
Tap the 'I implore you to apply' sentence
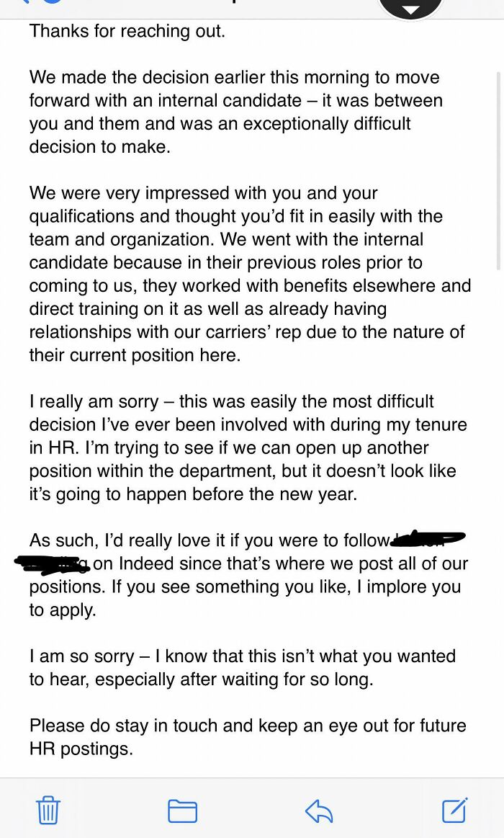click(x=245, y=598)
